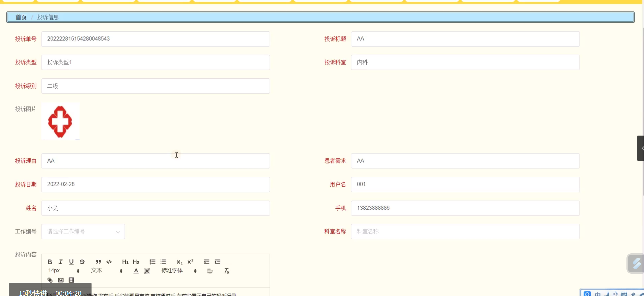Clear text formatting with the Tx icon

[x=227, y=271]
